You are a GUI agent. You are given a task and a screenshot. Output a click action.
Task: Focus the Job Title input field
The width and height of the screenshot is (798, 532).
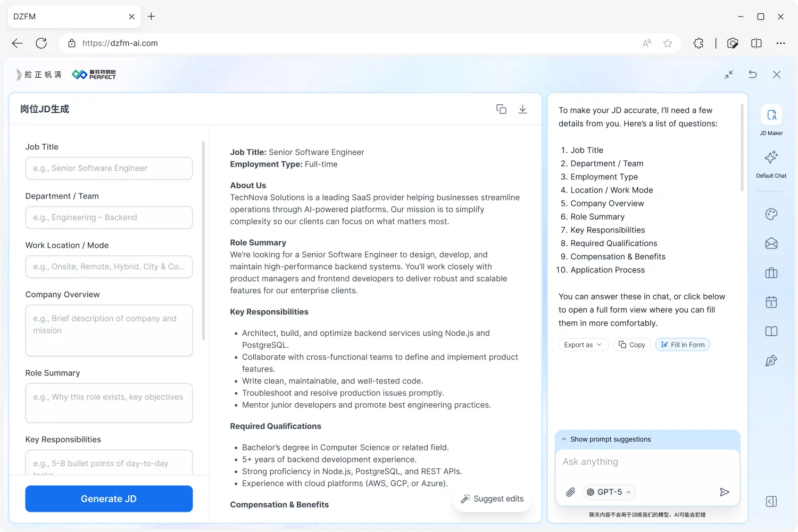(x=109, y=168)
